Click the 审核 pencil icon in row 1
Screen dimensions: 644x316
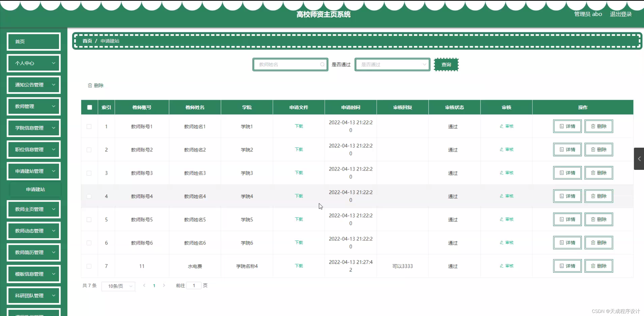tap(502, 126)
